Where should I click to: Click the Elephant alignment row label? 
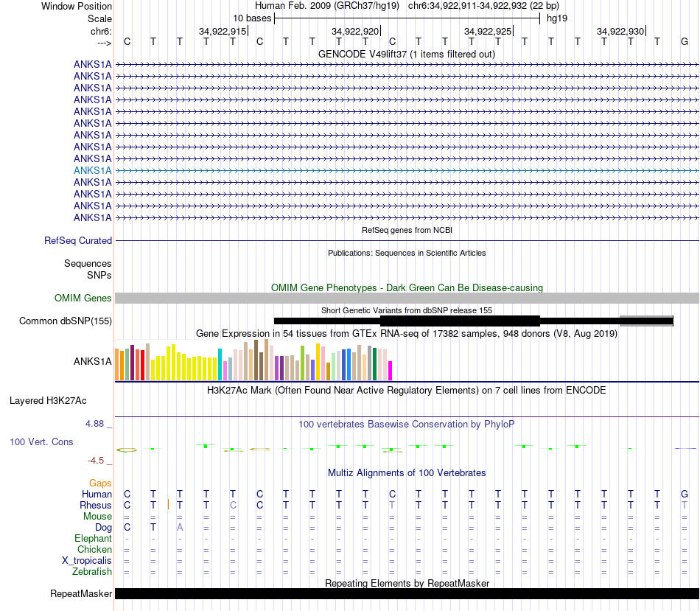pos(94,538)
